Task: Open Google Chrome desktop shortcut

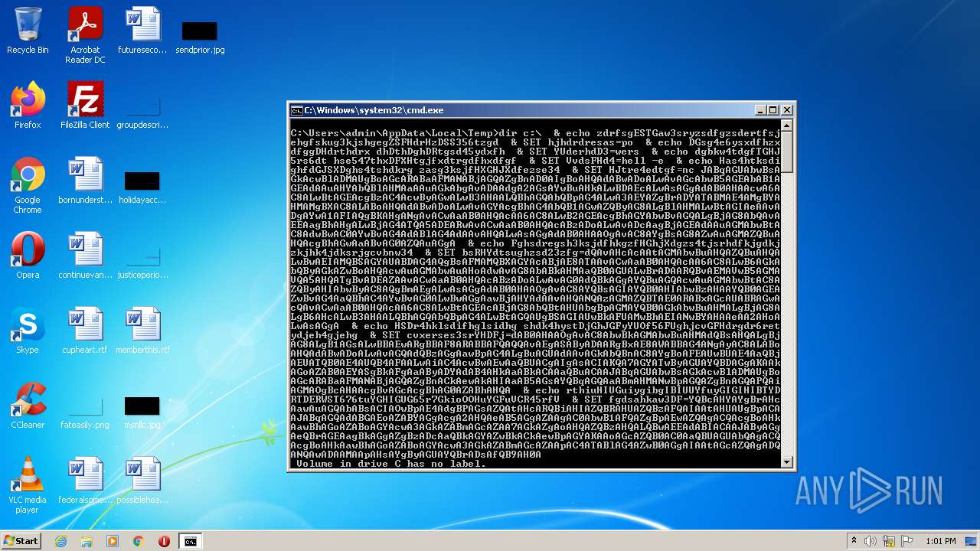Action: tap(28, 186)
